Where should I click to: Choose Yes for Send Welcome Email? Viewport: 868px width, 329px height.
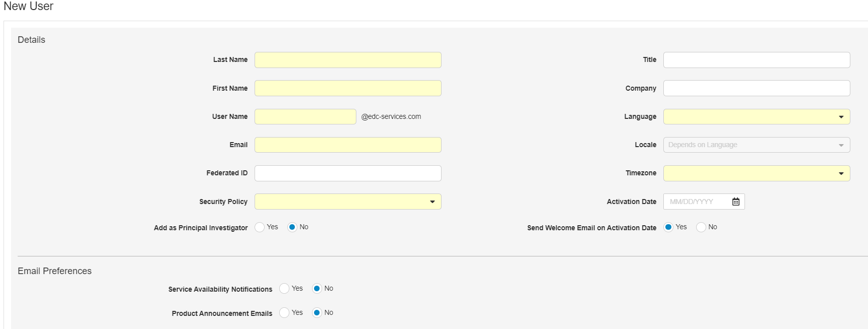[x=668, y=227]
